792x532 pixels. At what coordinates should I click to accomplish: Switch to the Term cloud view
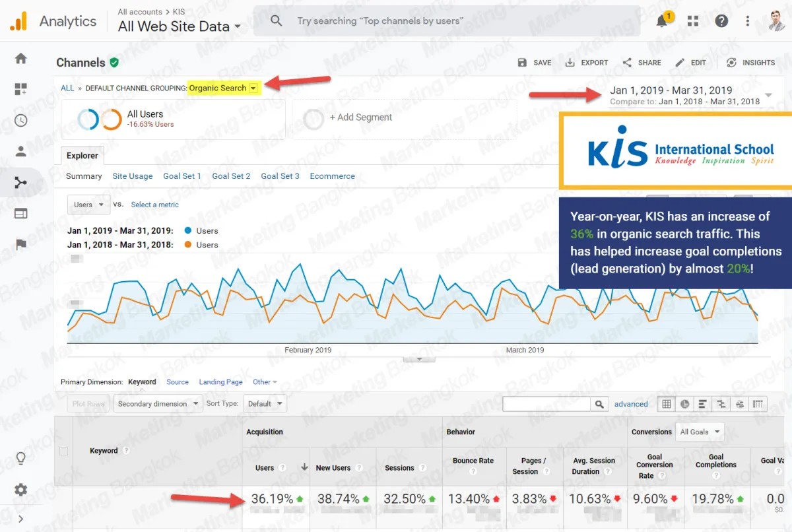(740, 404)
